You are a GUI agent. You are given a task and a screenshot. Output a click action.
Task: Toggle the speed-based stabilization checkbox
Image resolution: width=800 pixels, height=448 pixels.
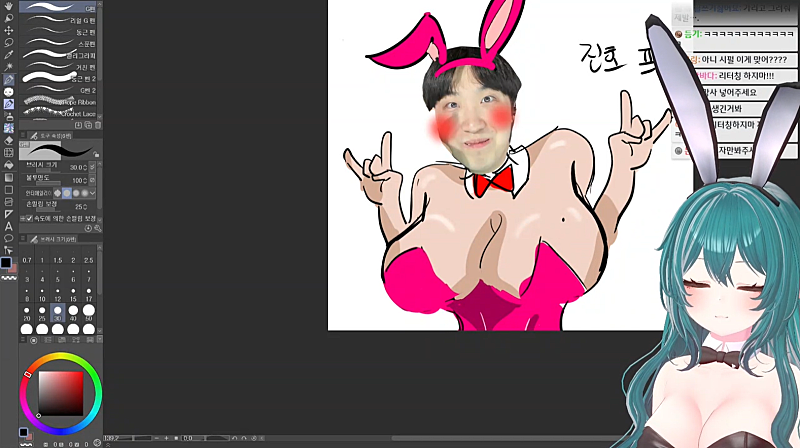[x=29, y=218]
